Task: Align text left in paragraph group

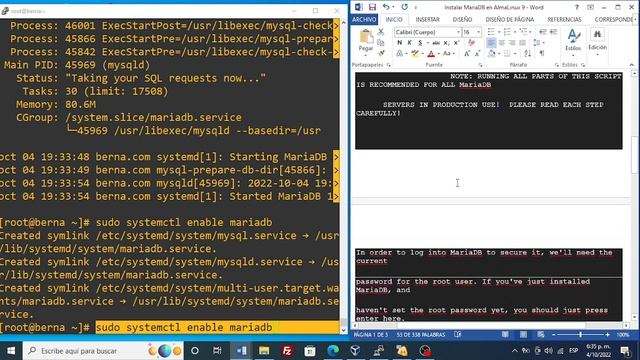Action: point(491,42)
